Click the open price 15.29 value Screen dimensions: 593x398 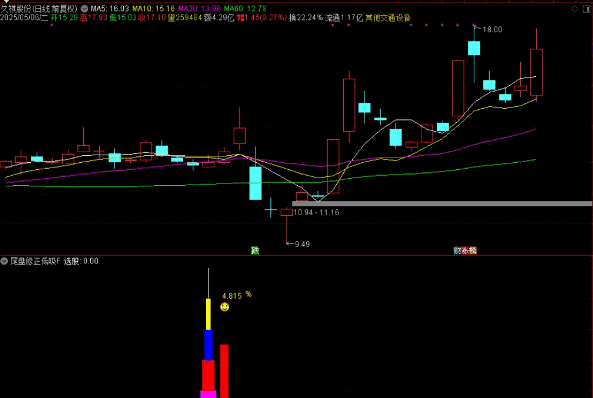(65, 18)
